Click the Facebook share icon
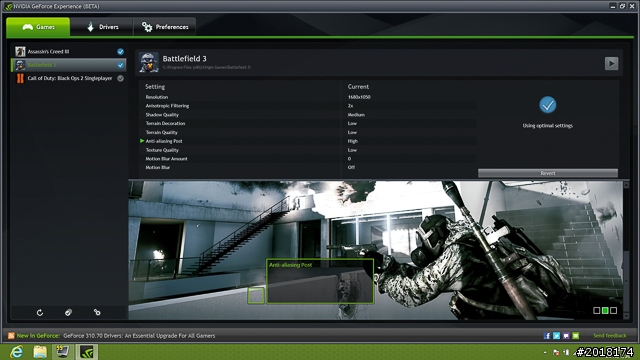 (x=547, y=336)
